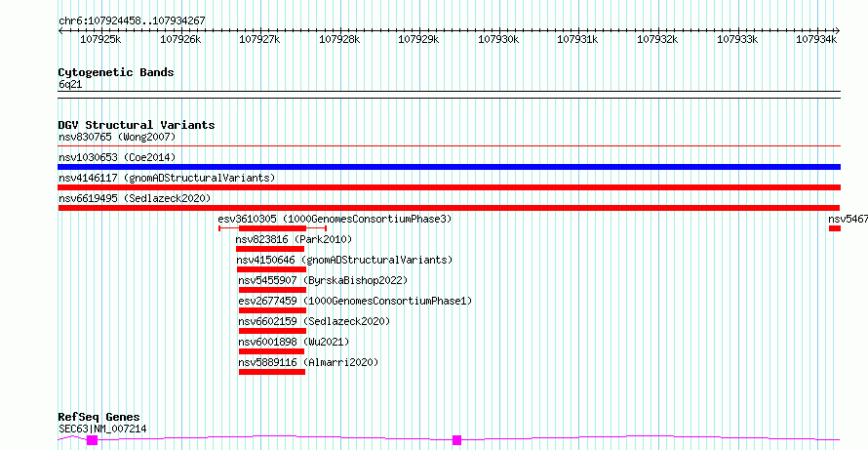Click the nsv830765 (Wong2007) variant label
The height and width of the screenshot is (450, 868).
point(117,137)
